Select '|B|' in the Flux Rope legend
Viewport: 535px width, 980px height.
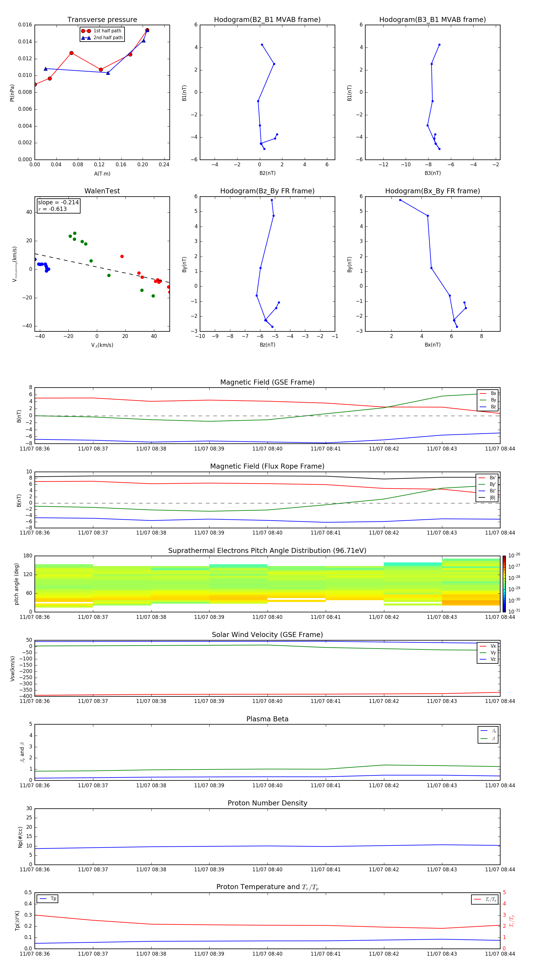tap(487, 498)
